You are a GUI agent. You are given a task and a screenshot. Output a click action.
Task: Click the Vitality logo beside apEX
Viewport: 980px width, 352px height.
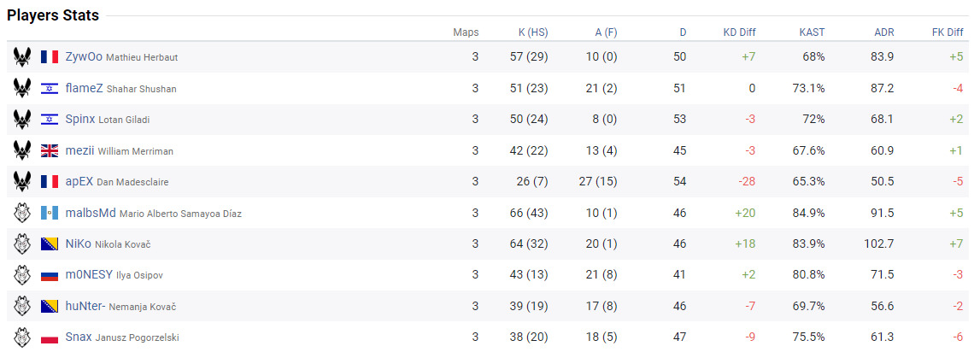pos(21,182)
